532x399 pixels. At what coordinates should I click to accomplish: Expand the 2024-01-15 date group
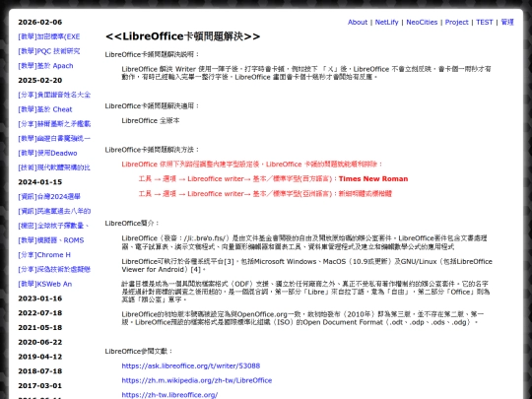coord(40,182)
